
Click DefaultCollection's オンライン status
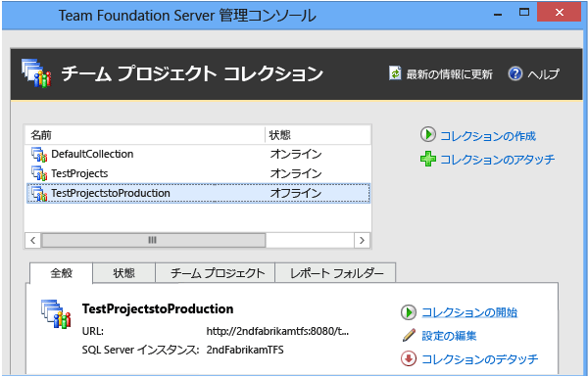tap(296, 154)
